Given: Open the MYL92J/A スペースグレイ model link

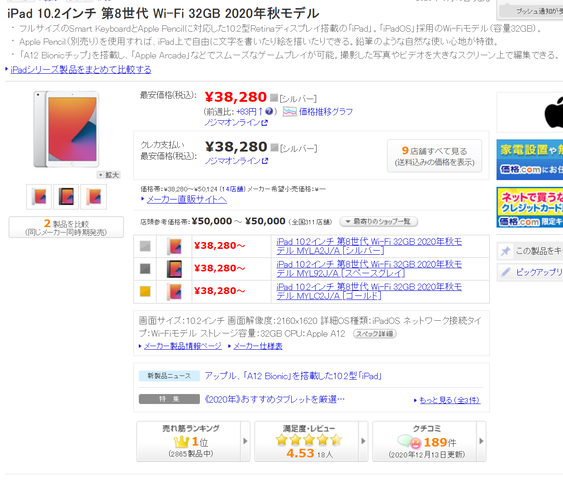Looking at the screenshot, I should coord(369,269).
